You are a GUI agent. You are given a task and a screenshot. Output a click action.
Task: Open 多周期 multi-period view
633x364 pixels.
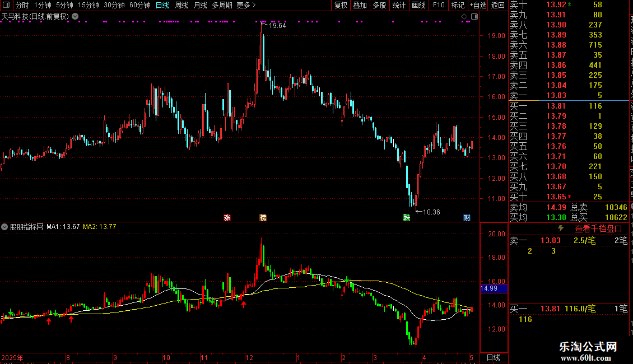(222, 5)
